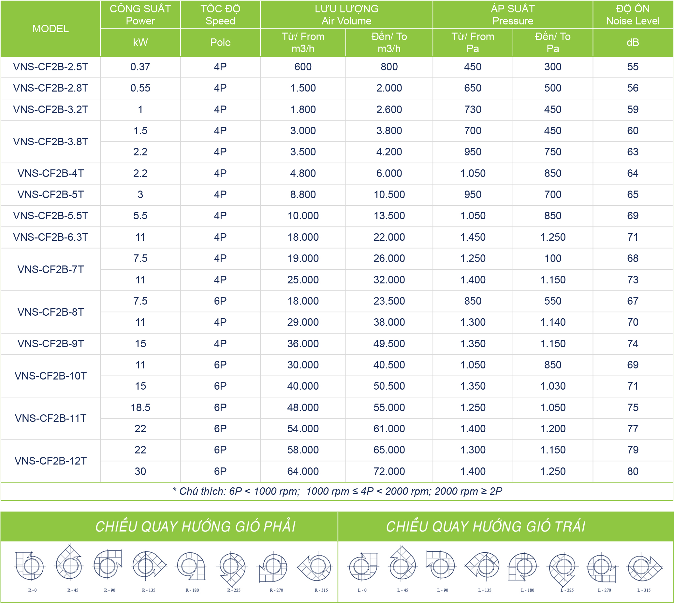Click the ĐỘ ỒN Noise Level header

(633, 15)
